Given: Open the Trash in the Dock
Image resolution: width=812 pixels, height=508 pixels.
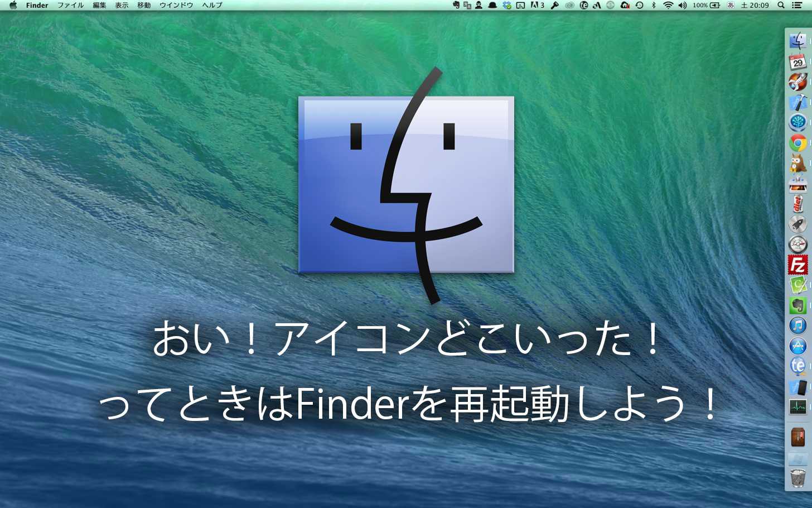Looking at the screenshot, I should [797, 478].
